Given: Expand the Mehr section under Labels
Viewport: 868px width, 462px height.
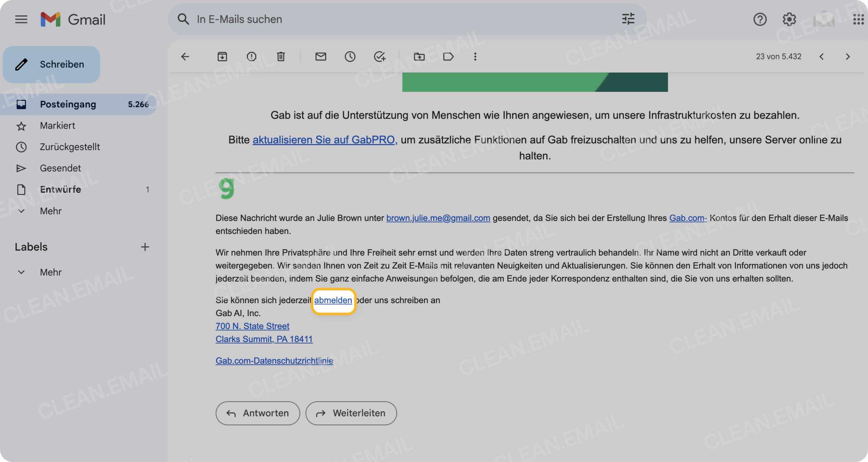Looking at the screenshot, I should [x=50, y=272].
